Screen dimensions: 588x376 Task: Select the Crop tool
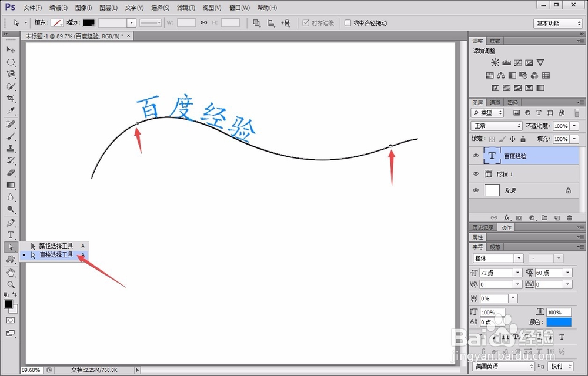click(x=11, y=99)
